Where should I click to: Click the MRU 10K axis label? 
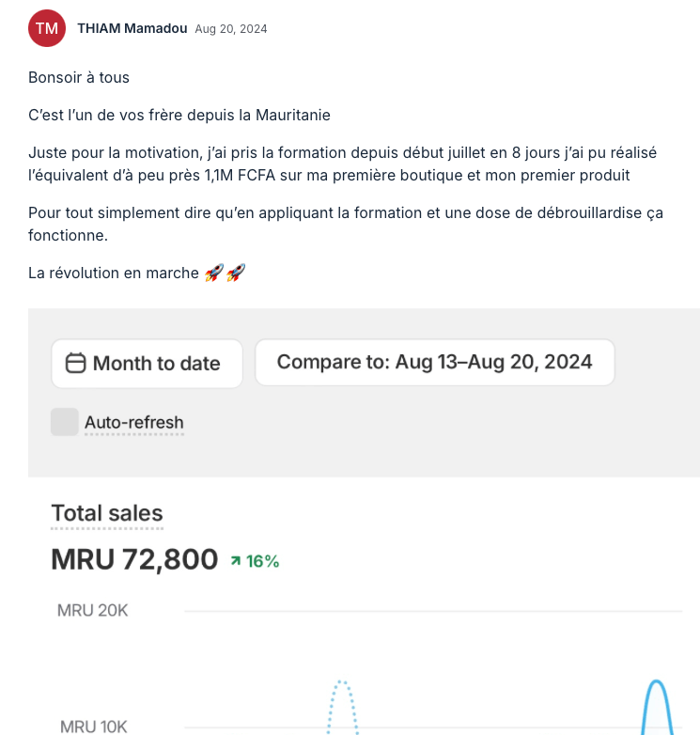94,727
